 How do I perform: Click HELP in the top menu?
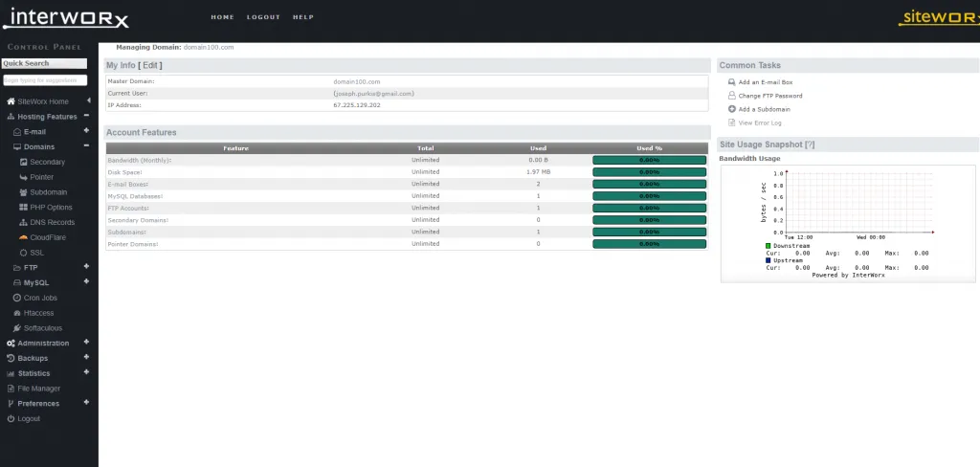302,17
